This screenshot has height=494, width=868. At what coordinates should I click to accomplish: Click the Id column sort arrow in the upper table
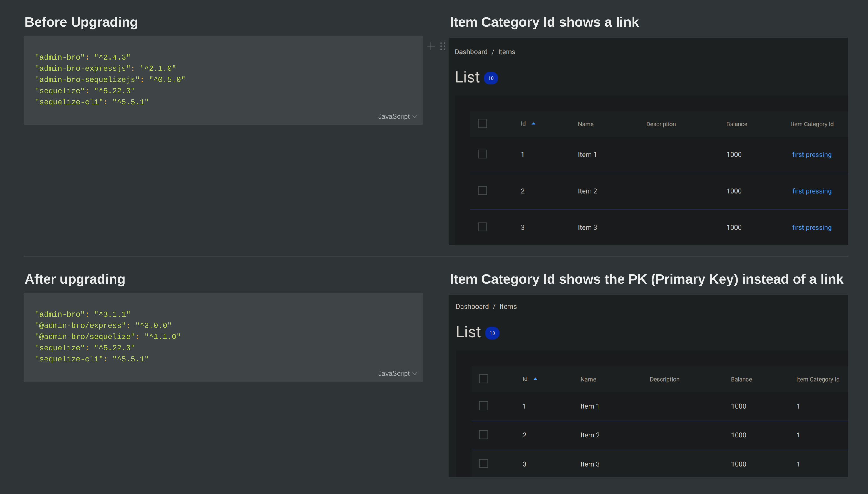[x=533, y=124]
